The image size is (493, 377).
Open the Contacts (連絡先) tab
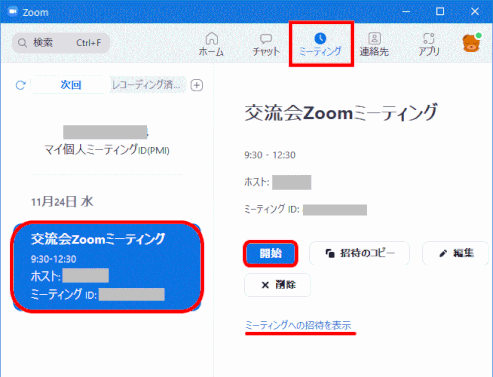click(x=374, y=44)
